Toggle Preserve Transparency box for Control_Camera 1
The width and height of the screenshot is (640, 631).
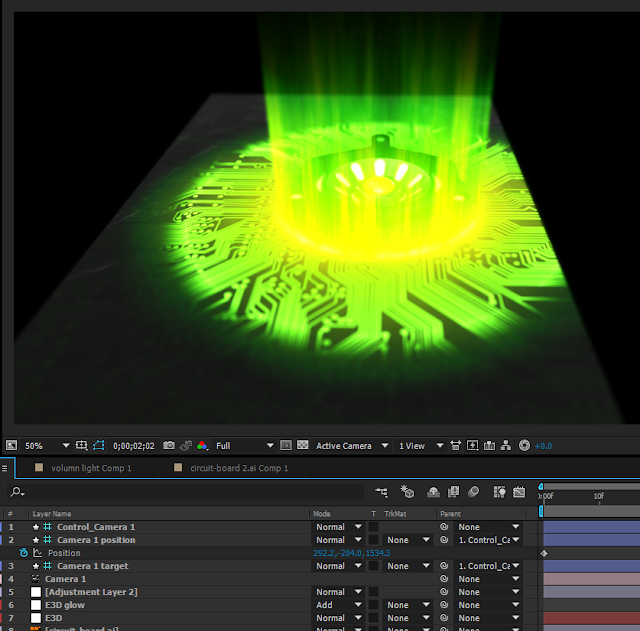pos(373,527)
